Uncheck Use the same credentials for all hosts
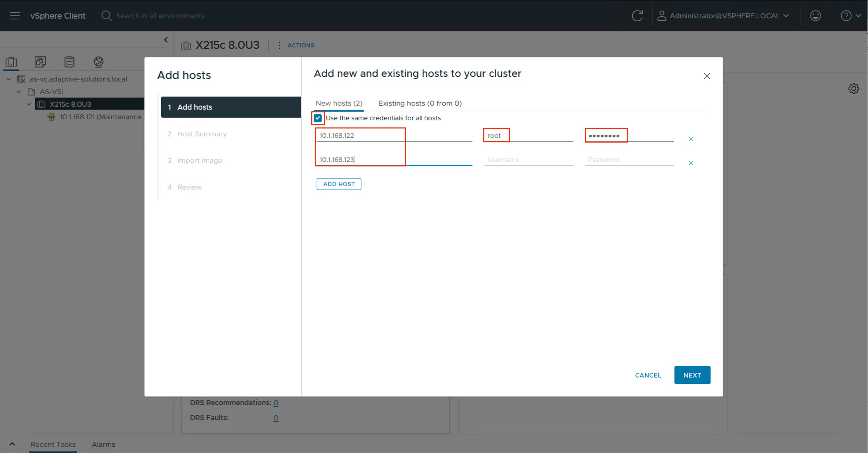The image size is (868, 453). 317,118
